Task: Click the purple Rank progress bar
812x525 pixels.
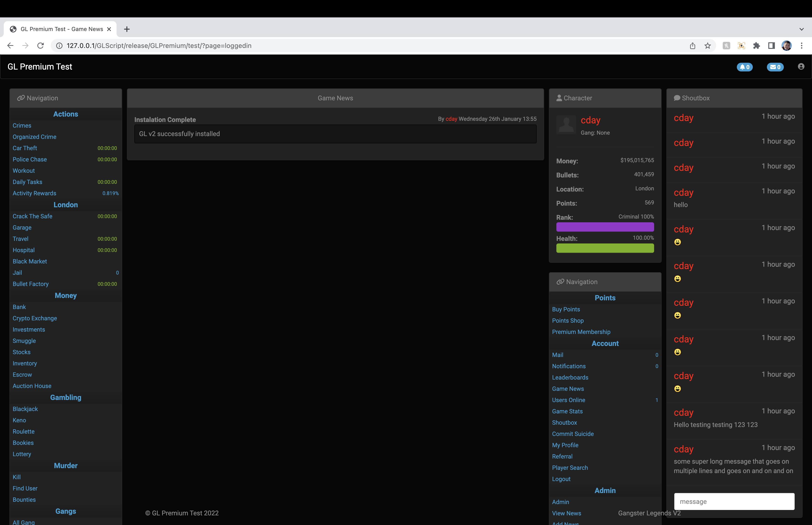Action: tap(605, 227)
